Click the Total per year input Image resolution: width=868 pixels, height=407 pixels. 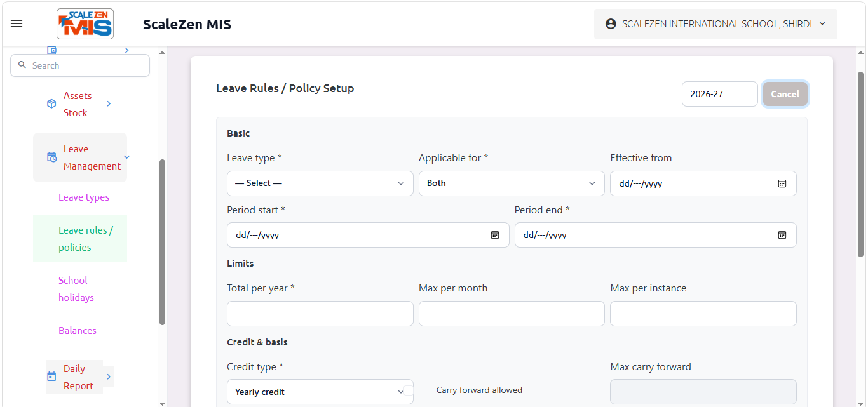[x=320, y=314]
